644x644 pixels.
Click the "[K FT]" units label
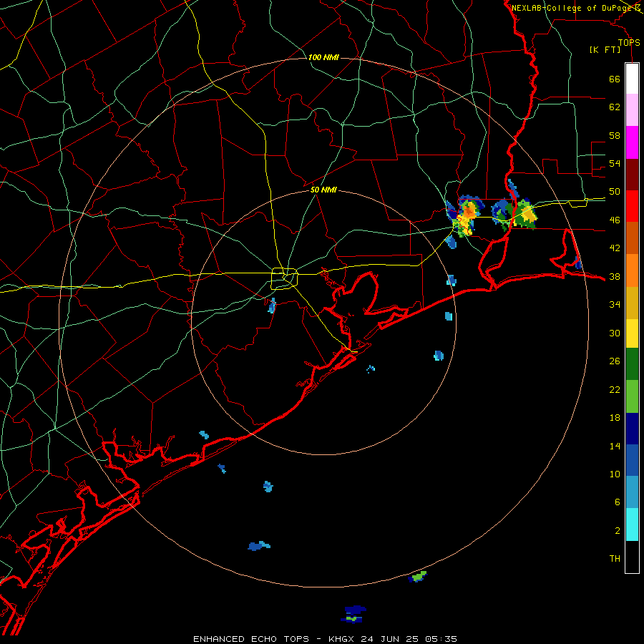(605, 50)
